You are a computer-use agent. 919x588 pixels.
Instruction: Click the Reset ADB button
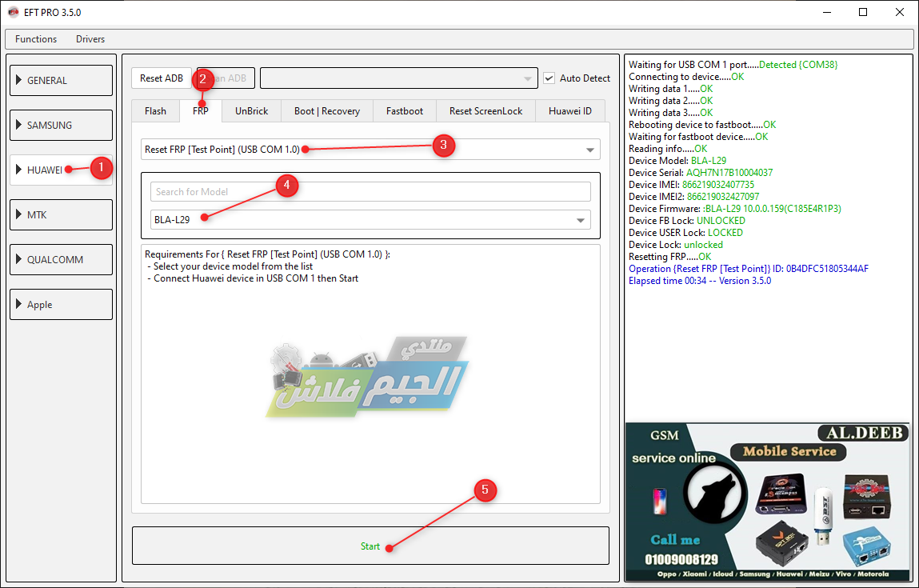point(162,78)
